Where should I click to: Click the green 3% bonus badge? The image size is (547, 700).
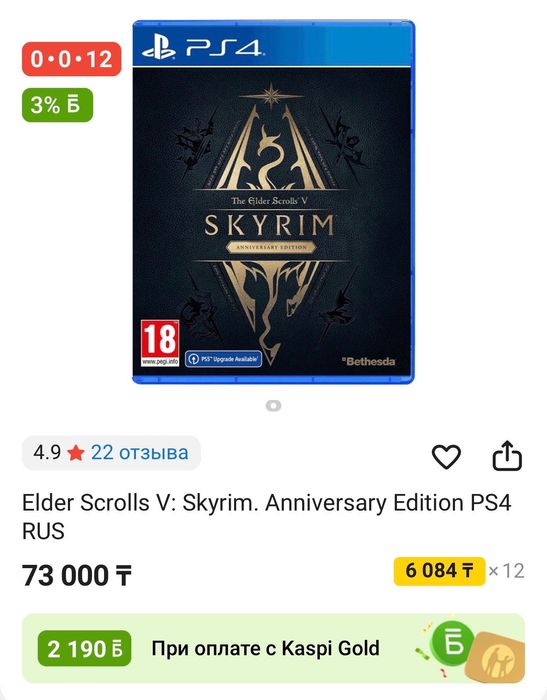(57, 105)
